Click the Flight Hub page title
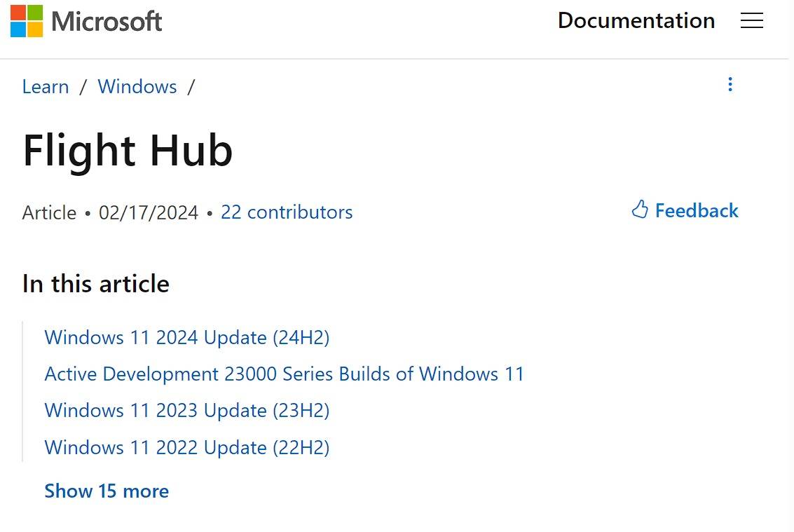The width and height of the screenshot is (794, 532). click(128, 150)
